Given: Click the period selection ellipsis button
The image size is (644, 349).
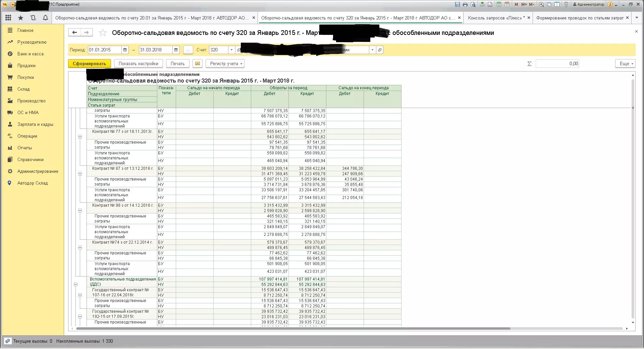Looking at the screenshot, I should [x=188, y=50].
